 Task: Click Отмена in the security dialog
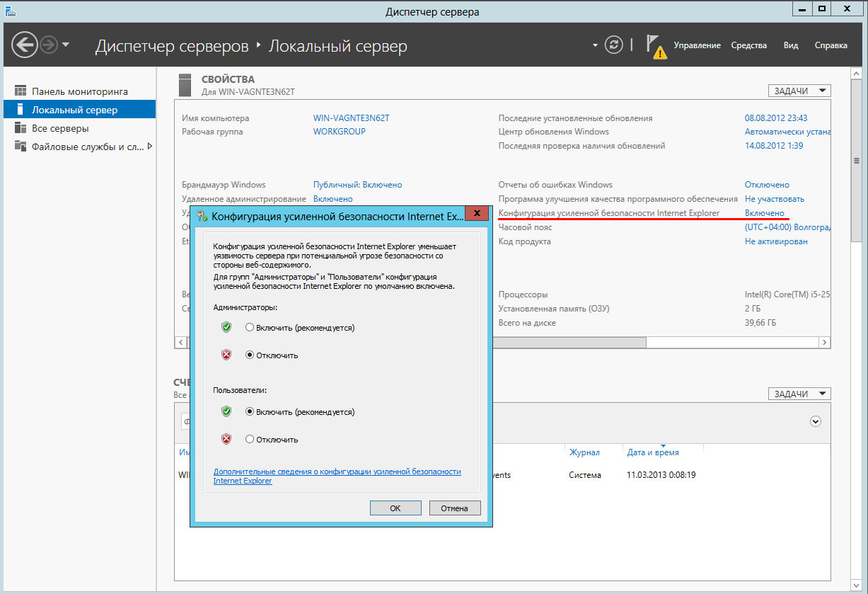(x=455, y=508)
